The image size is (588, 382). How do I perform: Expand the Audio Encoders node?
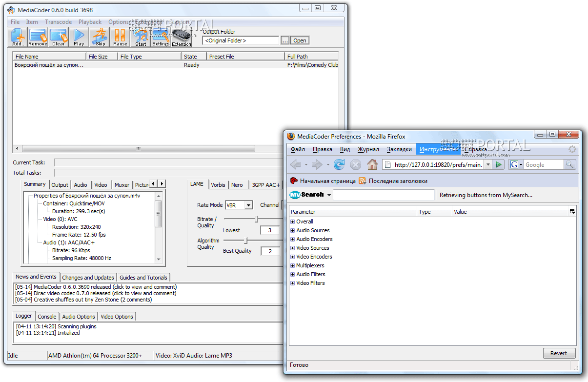click(x=293, y=239)
